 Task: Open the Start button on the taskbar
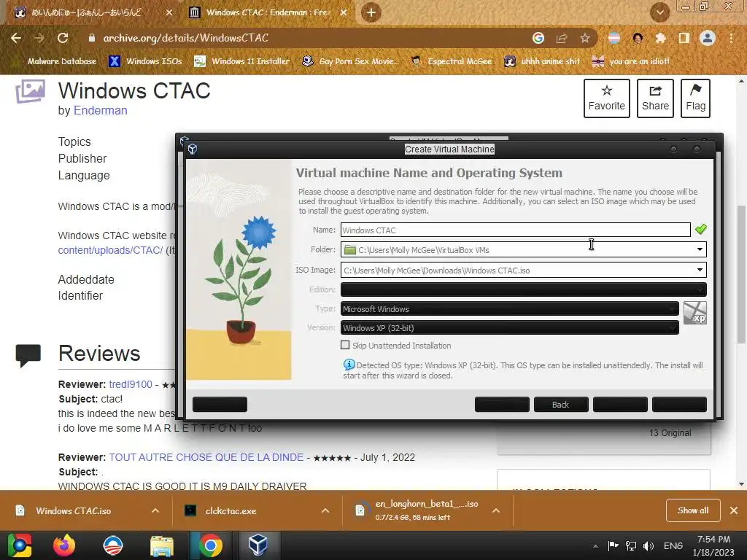[x=20, y=545]
